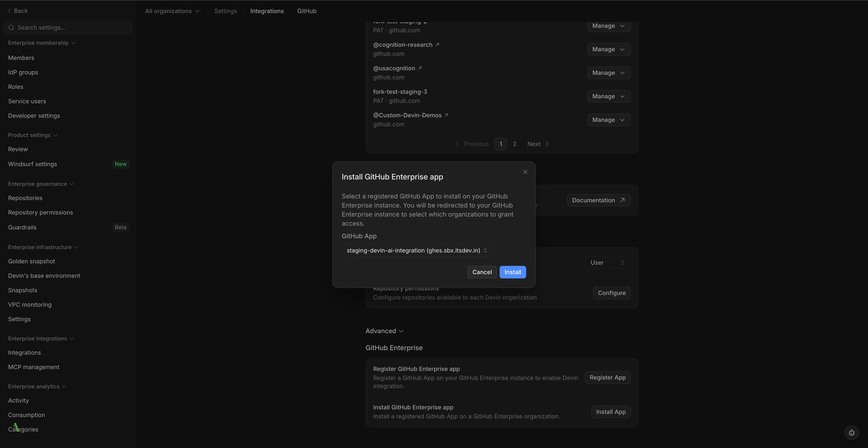The height and width of the screenshot is (448, 868).
Task: Open Manage menu for @Custom-Devin-Demos
Action: click(609, 120)
